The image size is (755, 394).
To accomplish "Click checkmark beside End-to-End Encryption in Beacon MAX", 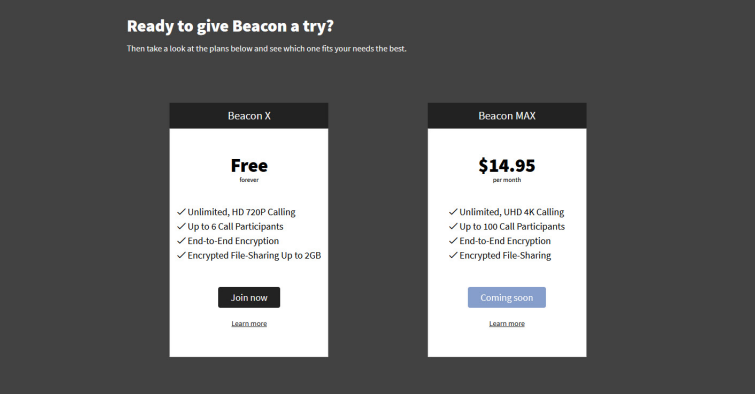I will pos(453,241).
